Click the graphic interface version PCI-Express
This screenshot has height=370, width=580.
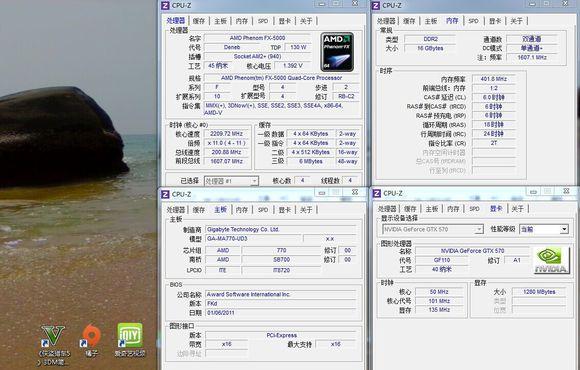(281, 335)
